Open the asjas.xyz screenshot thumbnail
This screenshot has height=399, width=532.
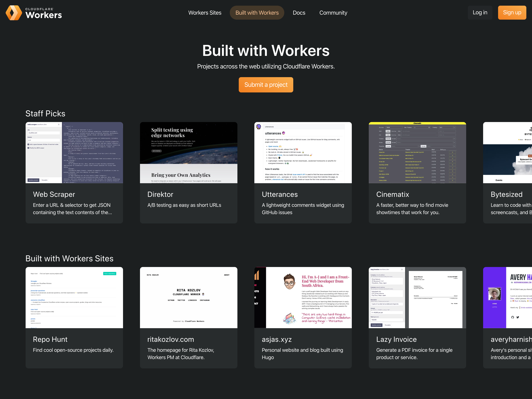tap(303, 298)
